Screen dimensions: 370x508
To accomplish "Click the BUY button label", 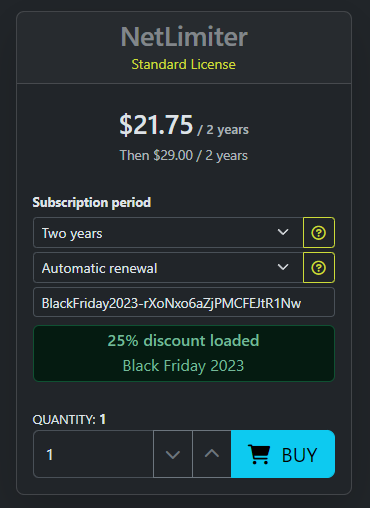I will click(x=299, y=455).
